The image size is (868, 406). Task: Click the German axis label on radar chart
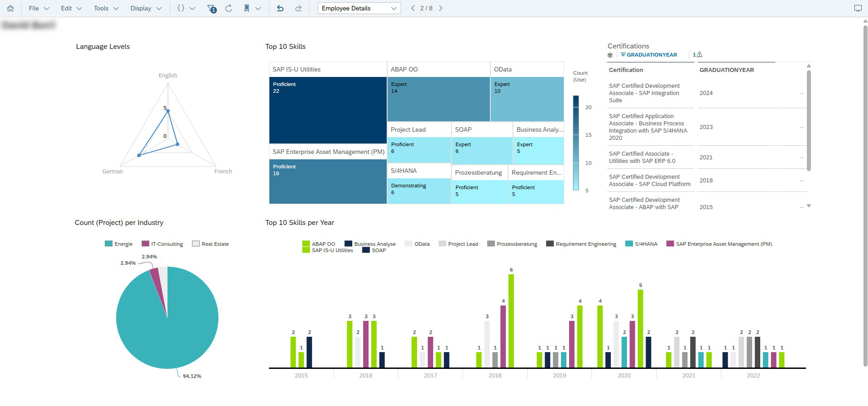coord(112,171)
